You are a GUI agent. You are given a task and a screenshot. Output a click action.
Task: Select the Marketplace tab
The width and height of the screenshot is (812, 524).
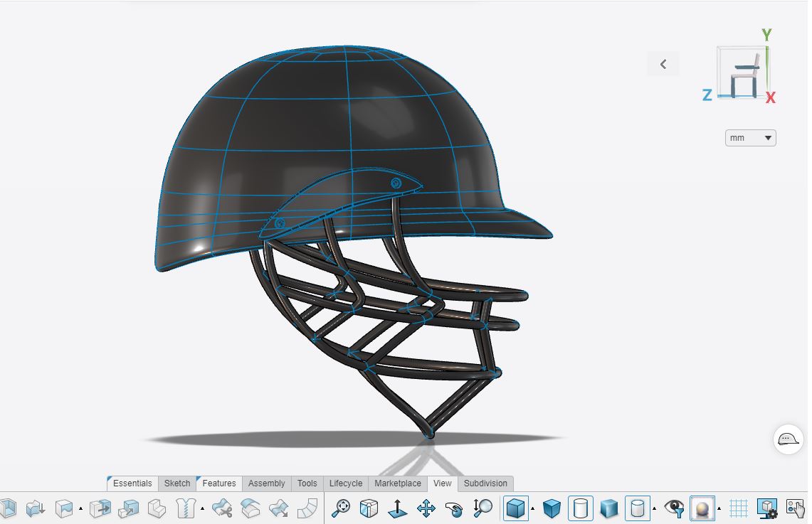(x=398, y=483)
